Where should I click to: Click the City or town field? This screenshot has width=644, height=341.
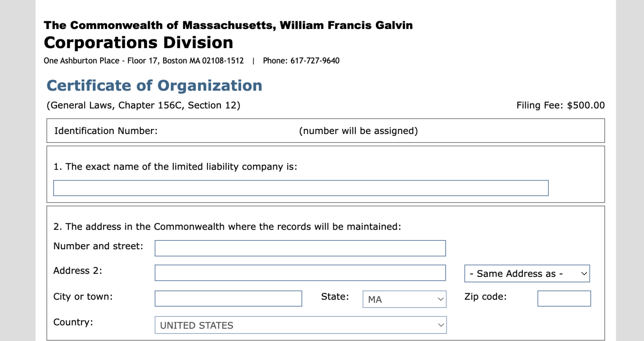click(228, 298)
